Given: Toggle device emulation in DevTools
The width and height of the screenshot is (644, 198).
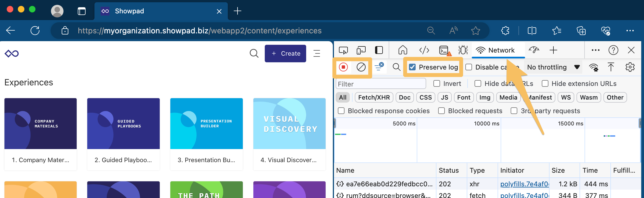Looking at the screenshot, I should 361,50.
